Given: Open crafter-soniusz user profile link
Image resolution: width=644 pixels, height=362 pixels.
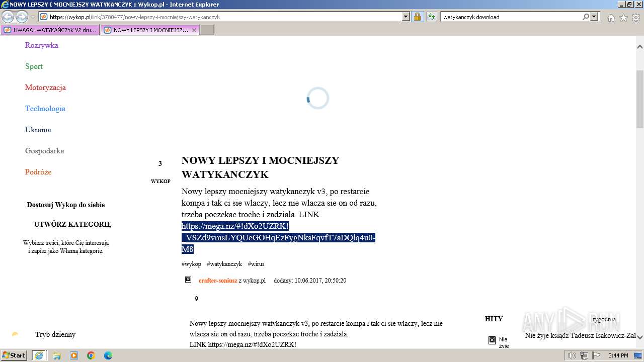Looking at the screenshot, I should point(218,281).
